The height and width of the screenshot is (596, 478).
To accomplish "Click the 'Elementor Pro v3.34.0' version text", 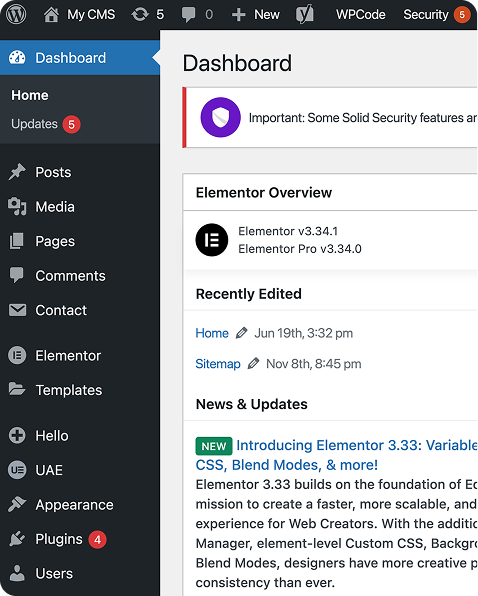I will (300, 249).
